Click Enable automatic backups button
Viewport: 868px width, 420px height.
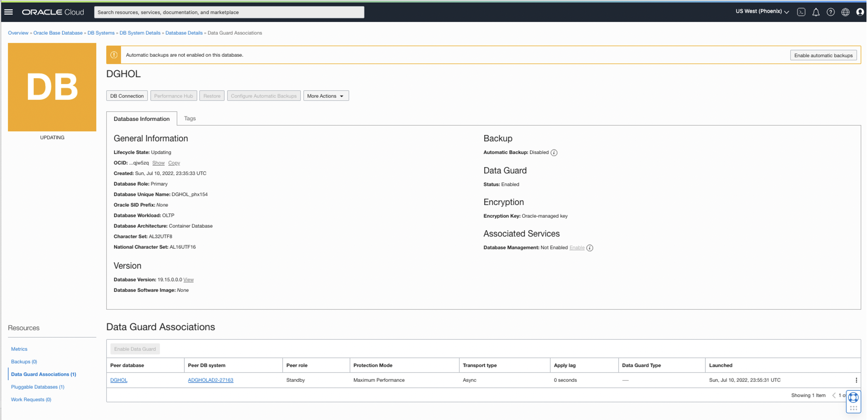click(x=823, y=55)
